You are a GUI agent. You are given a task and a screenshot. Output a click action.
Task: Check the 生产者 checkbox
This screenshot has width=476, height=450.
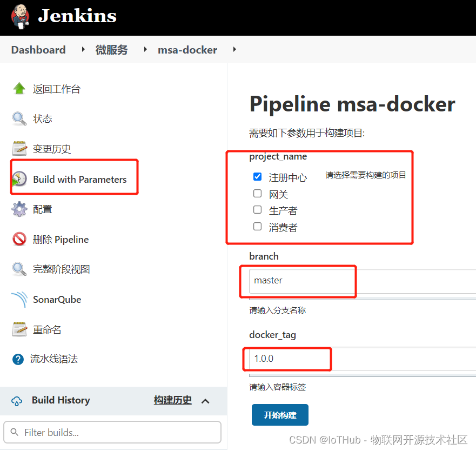coord(257,210)
